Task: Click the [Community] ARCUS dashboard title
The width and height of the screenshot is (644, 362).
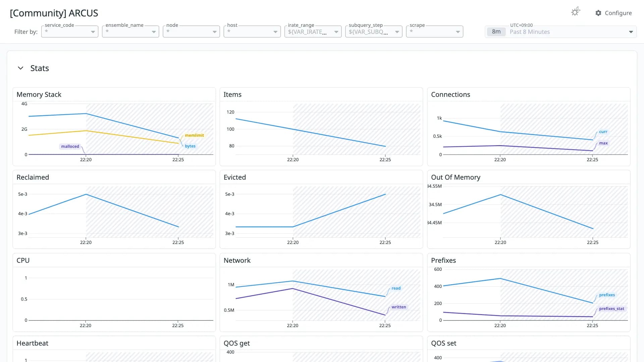Action: (x=54, y=13)
